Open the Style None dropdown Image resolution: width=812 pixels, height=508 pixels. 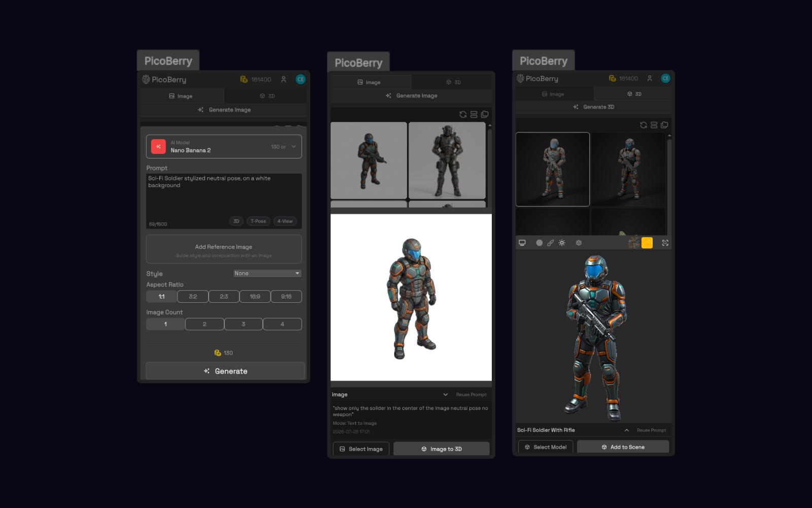(x=267, y=273)
